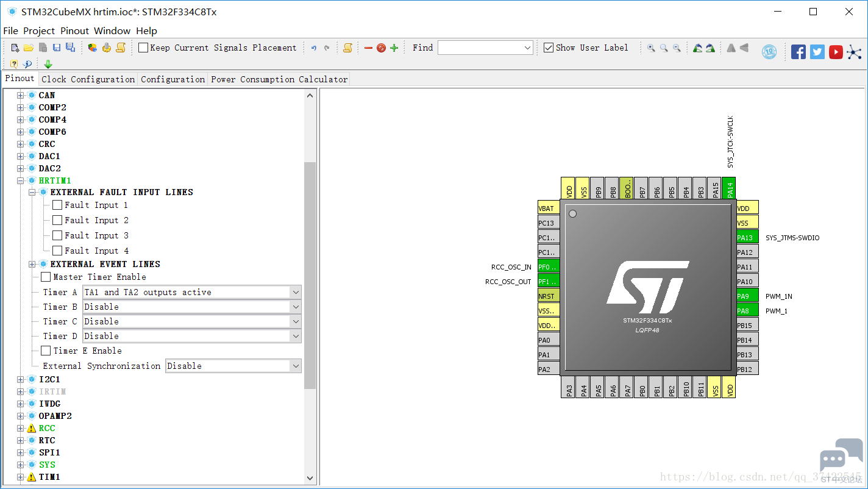The image size is (868, 489).
Task: Collapse the HRTIM1 tree node
Action: coord(20,180)
